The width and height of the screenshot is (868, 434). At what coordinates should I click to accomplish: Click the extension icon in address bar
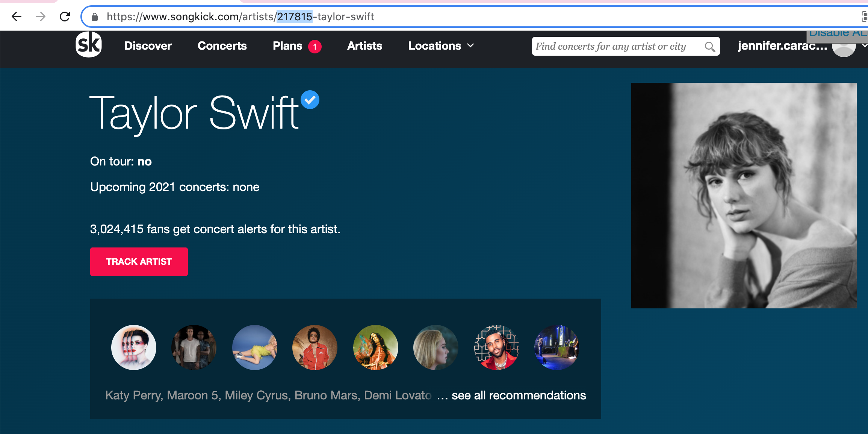coord(864,17)
